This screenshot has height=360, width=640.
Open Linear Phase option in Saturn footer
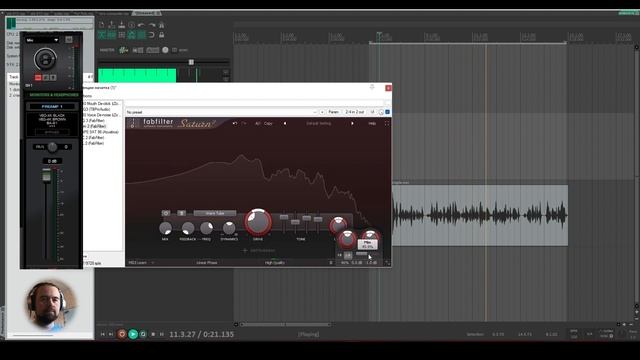[x=207, y=262]
